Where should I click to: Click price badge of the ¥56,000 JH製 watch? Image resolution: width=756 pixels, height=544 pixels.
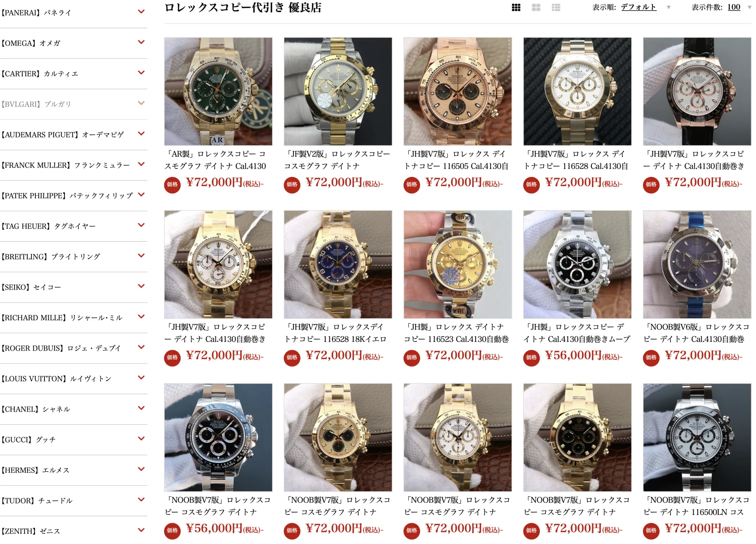tap(532, 357)
